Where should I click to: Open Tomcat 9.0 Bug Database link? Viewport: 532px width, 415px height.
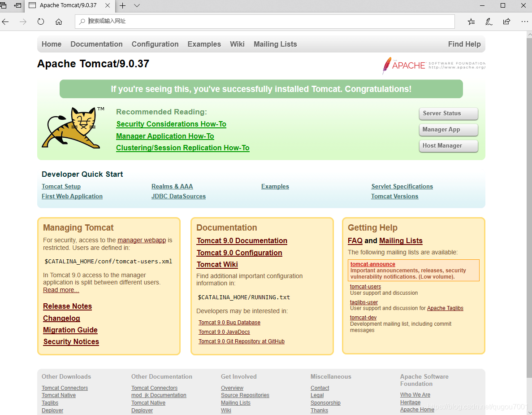229,323
